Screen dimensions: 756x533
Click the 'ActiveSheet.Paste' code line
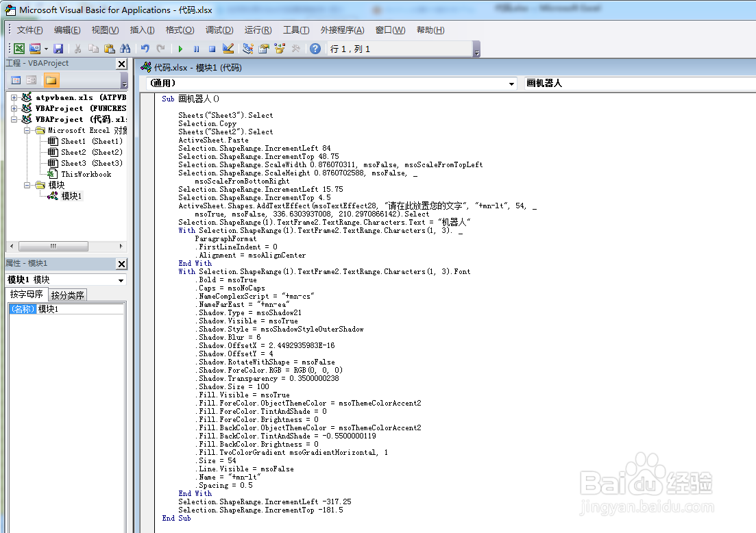[214, 140]
